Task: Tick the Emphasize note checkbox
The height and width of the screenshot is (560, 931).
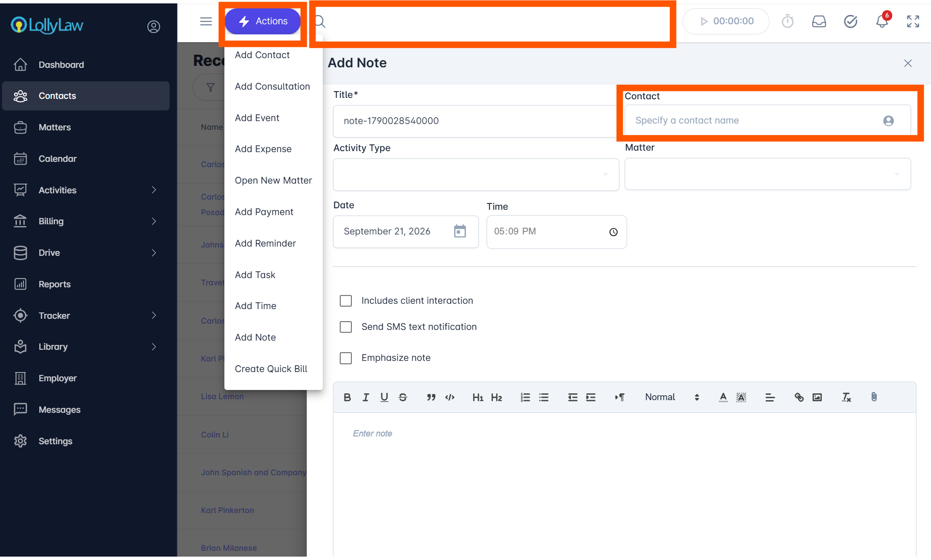Action: point(346,358)
